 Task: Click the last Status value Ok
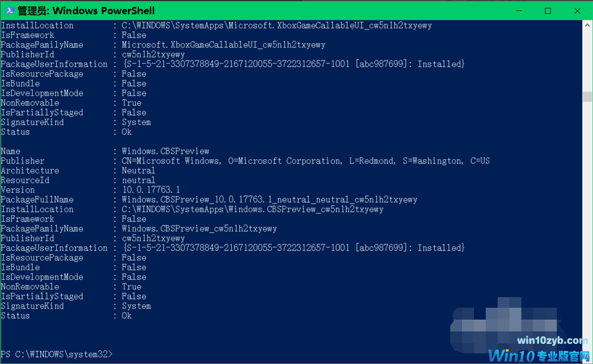(x=127, y=316)
